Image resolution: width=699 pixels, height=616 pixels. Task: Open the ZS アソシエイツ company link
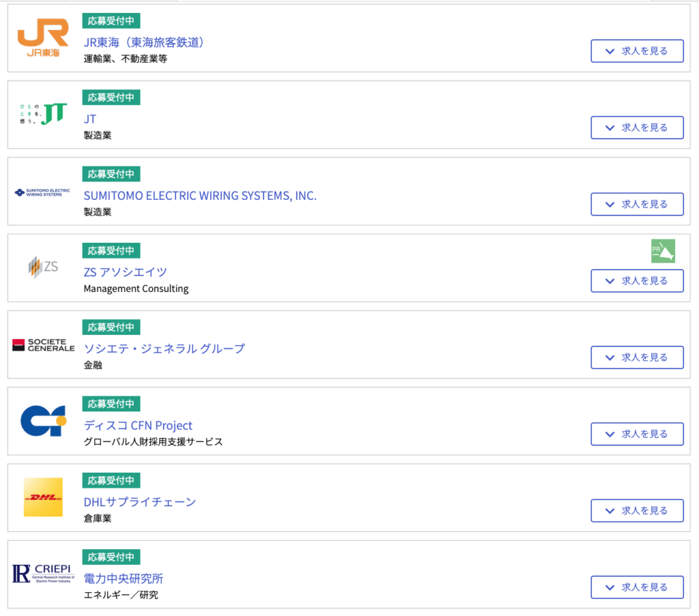click(126, 272)
